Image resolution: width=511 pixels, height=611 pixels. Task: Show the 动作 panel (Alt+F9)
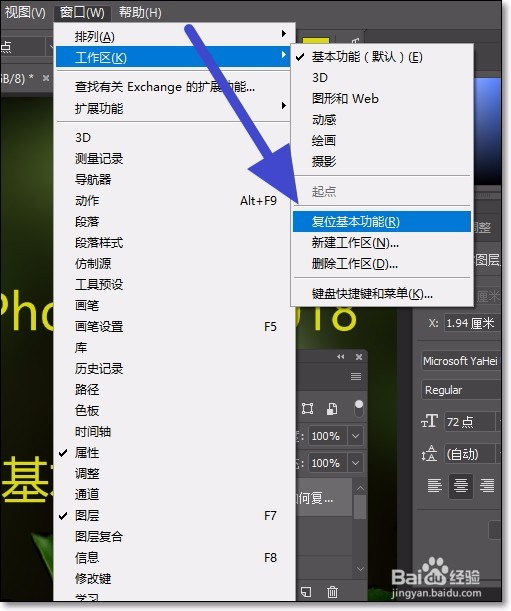pos(174,201)
